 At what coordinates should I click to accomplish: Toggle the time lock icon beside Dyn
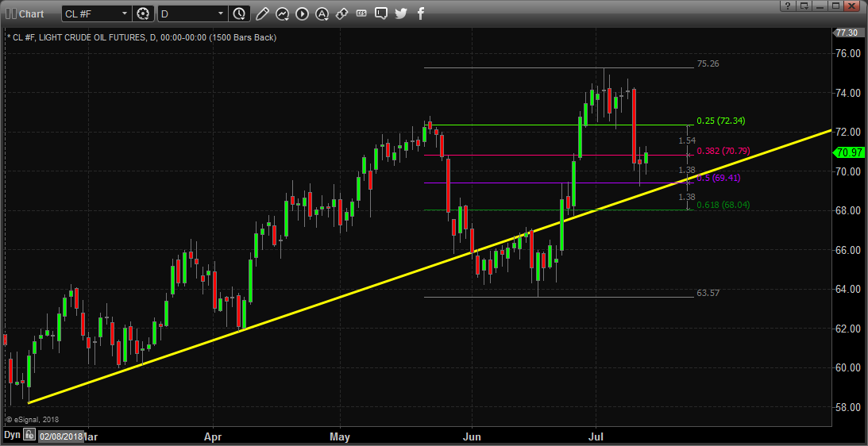[29, 435]
